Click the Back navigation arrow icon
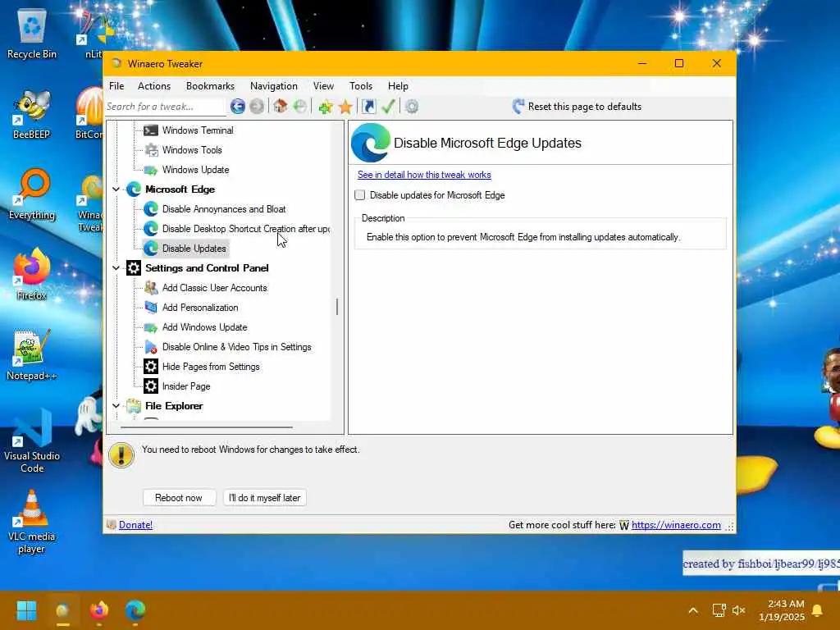This screenshot has height=630, width=840. click(x=238, y=107)
